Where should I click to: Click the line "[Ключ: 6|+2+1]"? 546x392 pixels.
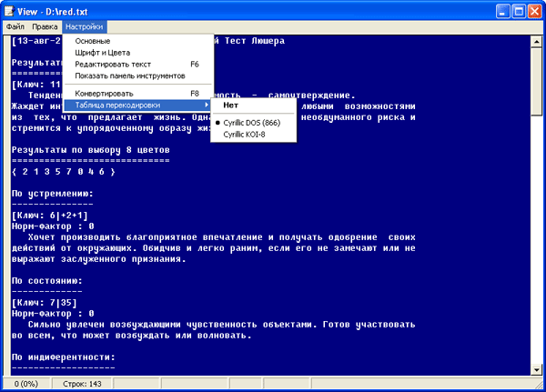pos(50,216)
